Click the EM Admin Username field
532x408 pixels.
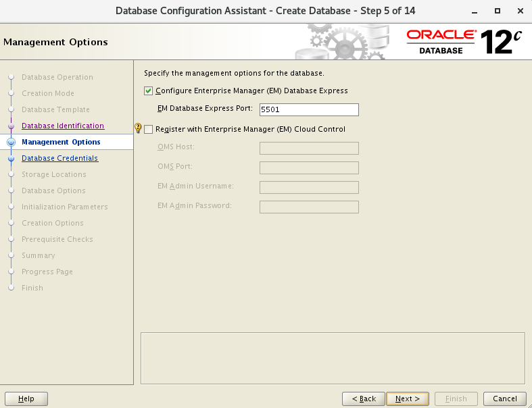309,187
